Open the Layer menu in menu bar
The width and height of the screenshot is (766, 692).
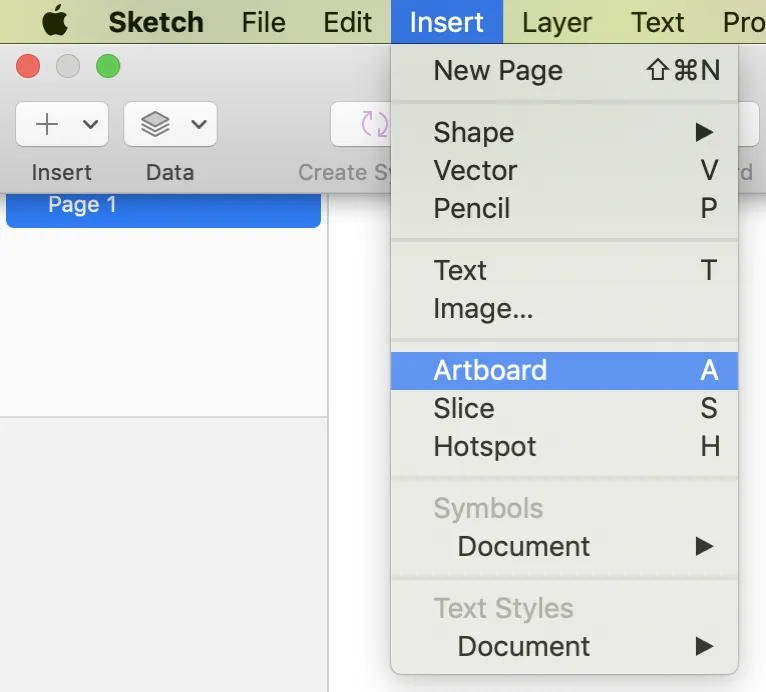click(556, 21)
